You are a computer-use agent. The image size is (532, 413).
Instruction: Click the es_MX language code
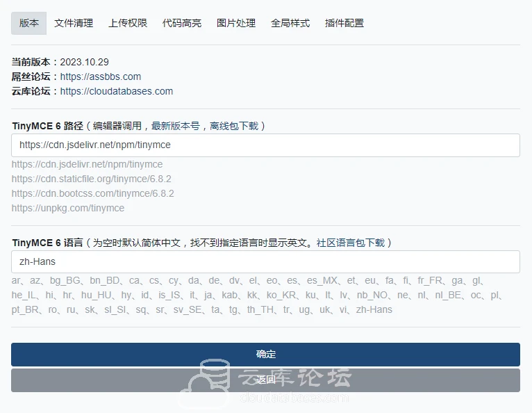pyautogui.click(x=322, y=280)
